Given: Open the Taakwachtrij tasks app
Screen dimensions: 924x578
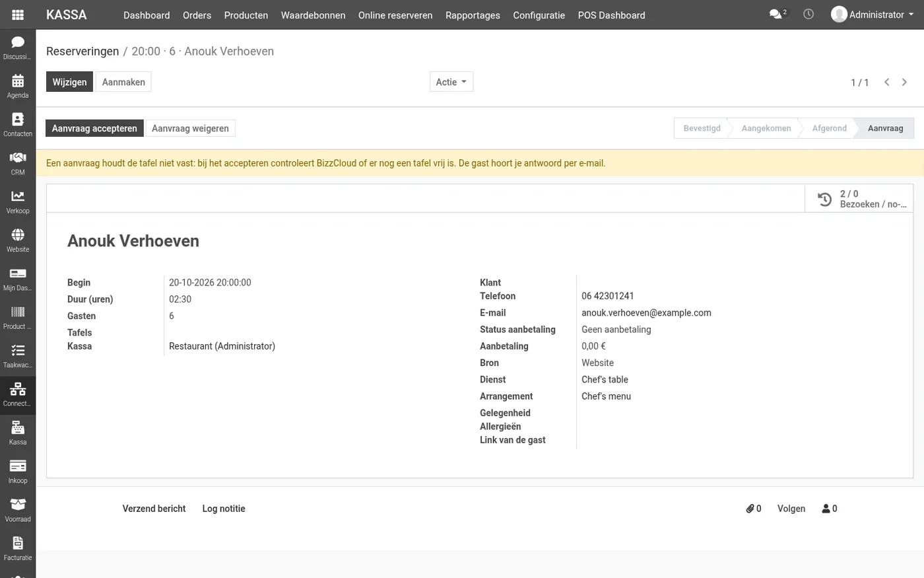Looking at the screenshot, I should (18, 356).
